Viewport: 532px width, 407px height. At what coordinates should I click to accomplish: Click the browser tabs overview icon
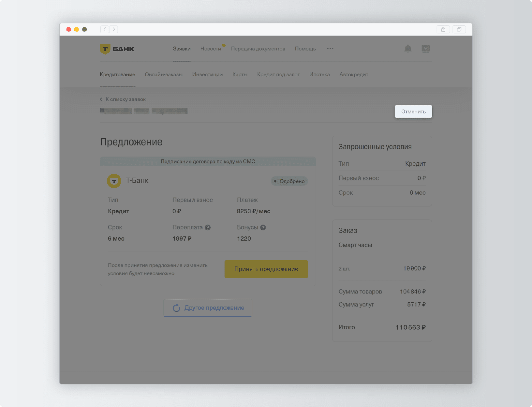[x=459, y=29]
